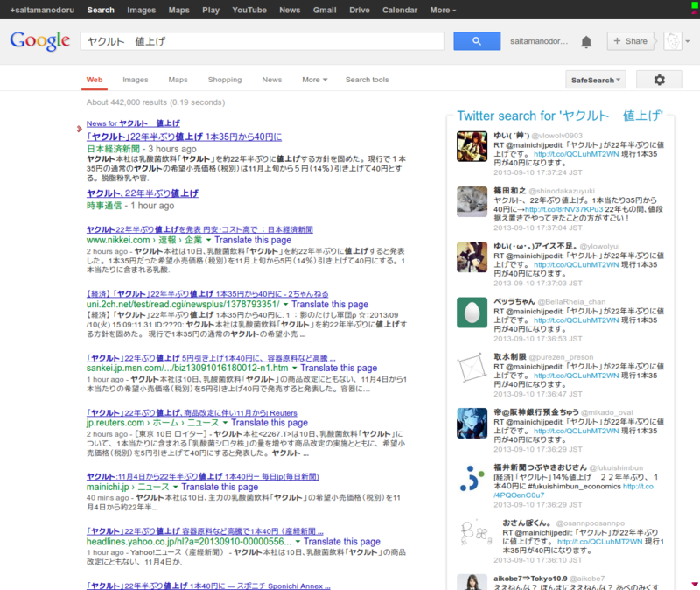Select the Web results tab
The width and height of the screenshot is (700, 590).
point(94,80)
